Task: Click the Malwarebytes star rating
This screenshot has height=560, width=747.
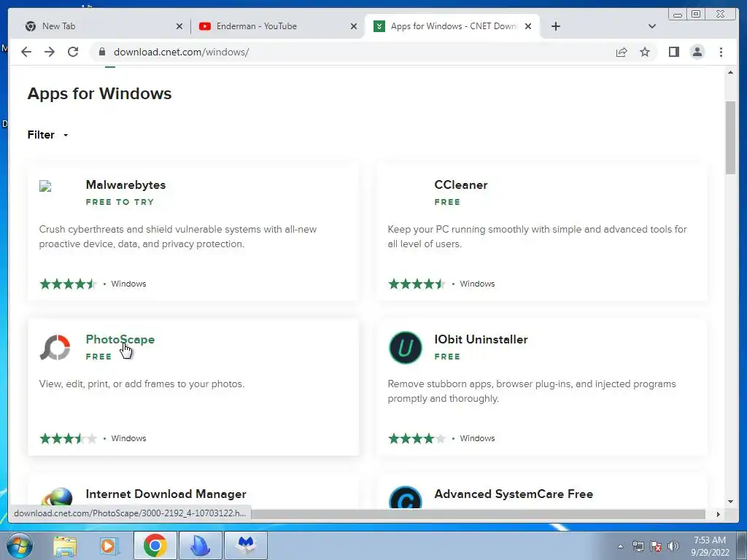Action: point(68,284)
